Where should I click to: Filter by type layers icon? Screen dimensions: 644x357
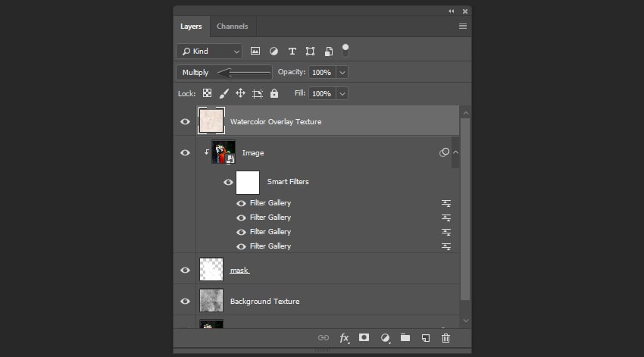(292, 51)
